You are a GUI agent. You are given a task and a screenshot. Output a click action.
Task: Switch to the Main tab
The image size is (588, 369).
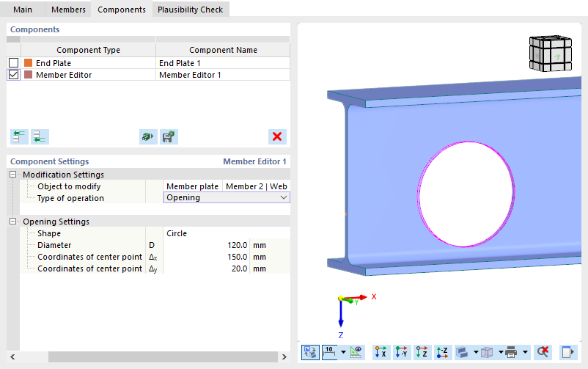[x=23, y=10]
